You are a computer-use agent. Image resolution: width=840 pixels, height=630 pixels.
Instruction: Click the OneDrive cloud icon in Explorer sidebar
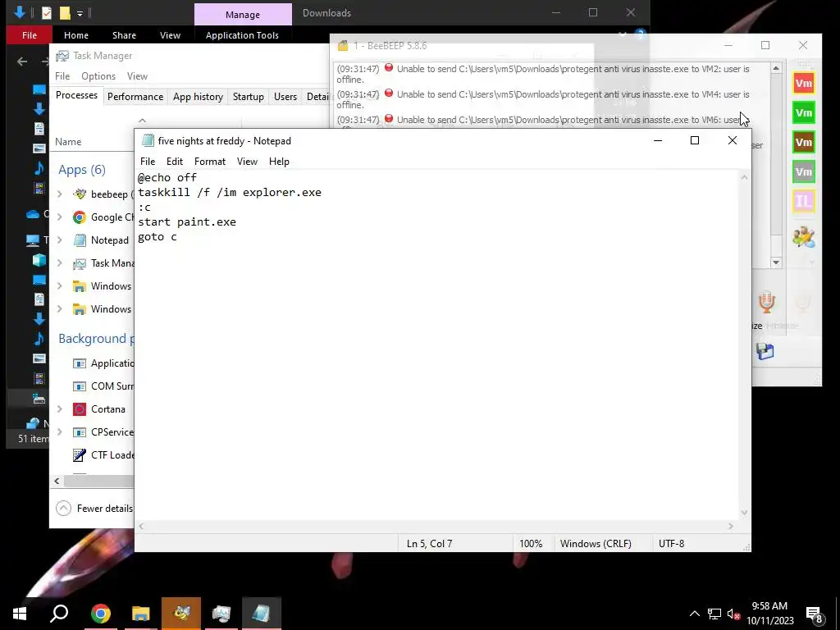click(x=33, y=214)
